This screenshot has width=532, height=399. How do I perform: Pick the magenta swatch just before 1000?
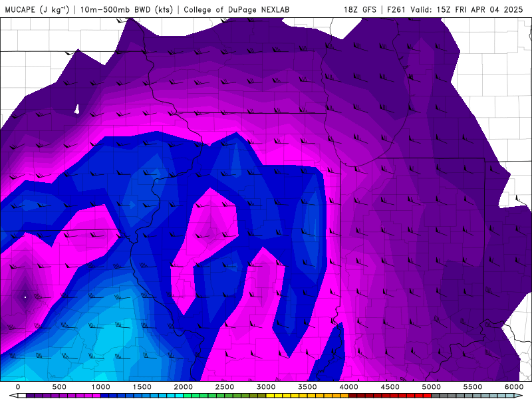[96, 396]
